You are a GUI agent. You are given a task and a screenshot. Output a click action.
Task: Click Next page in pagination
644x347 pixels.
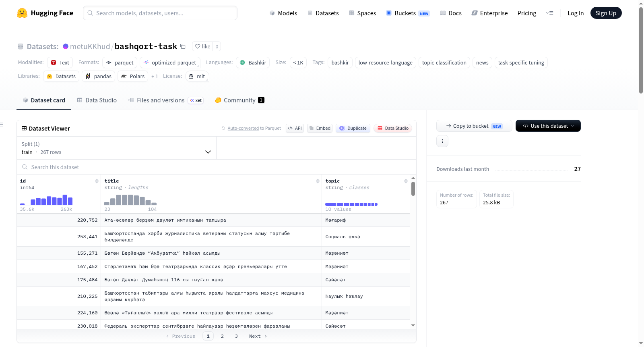coord(258,336)
